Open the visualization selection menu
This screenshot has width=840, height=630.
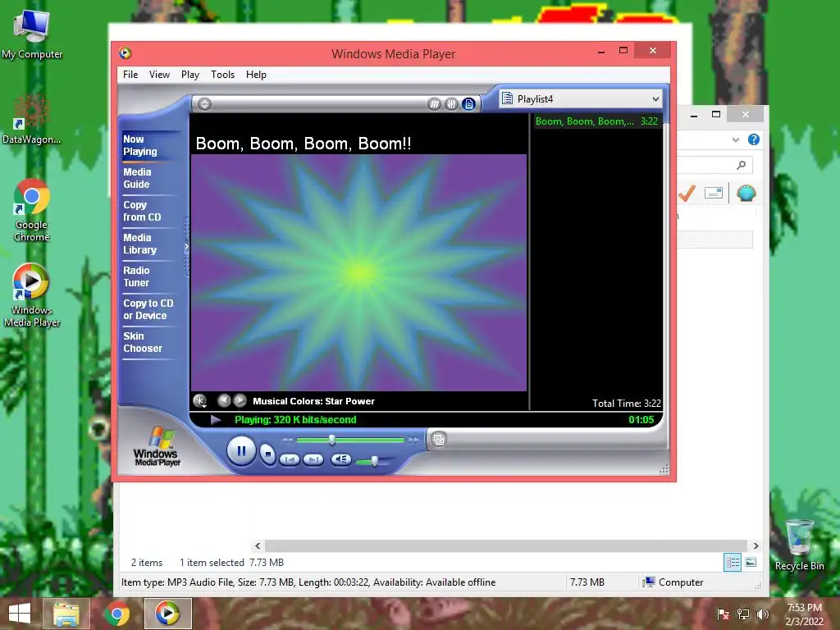[200, 400]
